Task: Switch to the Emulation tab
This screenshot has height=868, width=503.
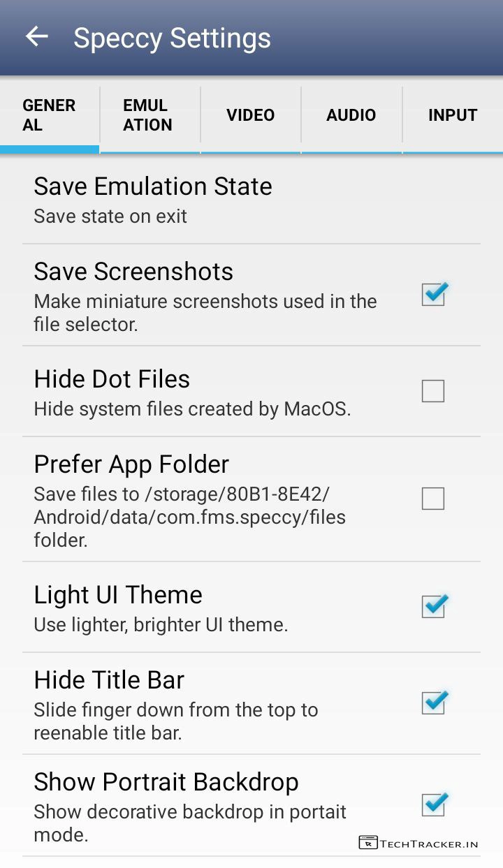Action: (x=148, y=115)
